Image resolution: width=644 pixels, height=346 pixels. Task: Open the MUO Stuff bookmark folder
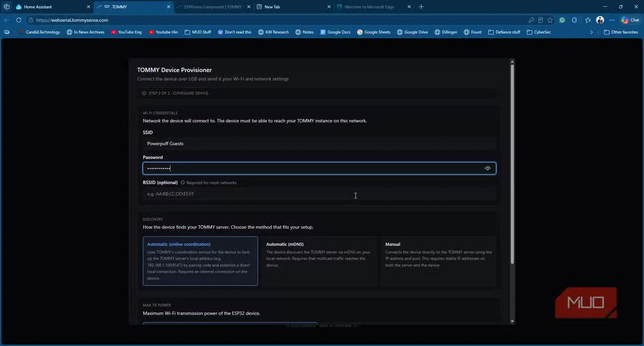coord(198,32)
